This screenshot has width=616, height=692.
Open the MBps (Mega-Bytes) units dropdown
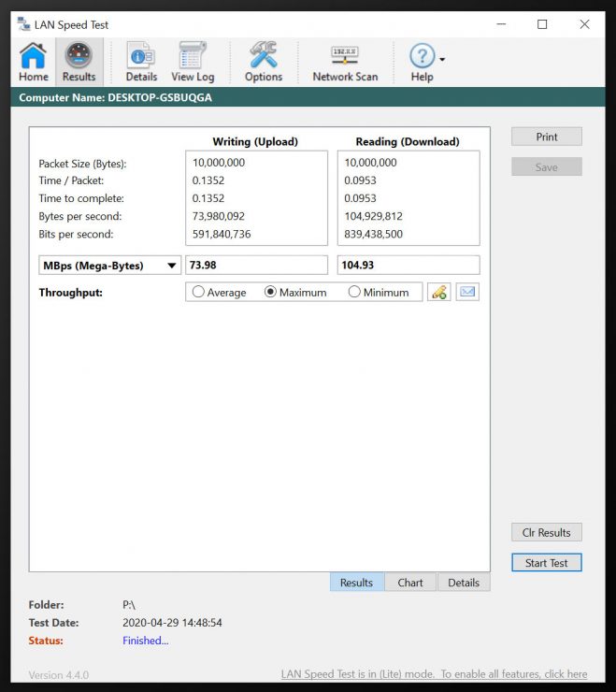(110, 266)
